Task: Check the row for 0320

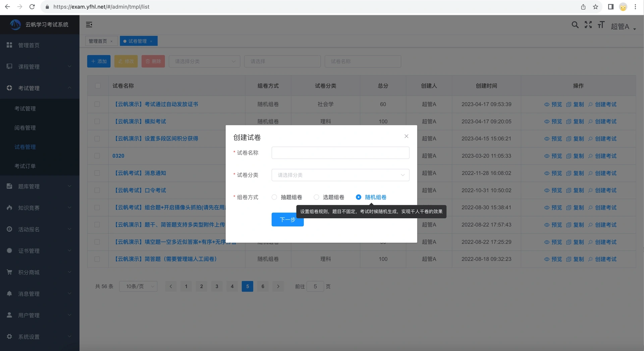Action: 97,156
